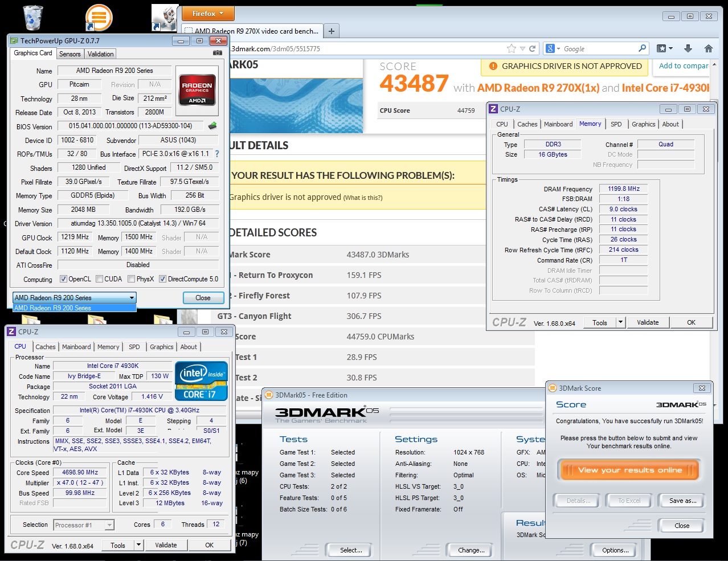The width and height of the screenshot is (728, 561).
Task: Switch to Sensors tab in GPU-Z
Action: [x=70, y=54]
